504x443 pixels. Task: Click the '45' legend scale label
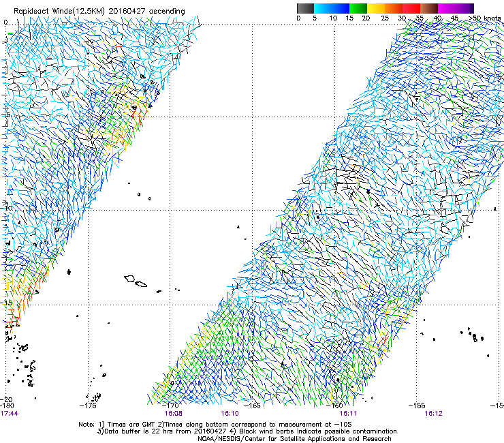coord(454,18)
